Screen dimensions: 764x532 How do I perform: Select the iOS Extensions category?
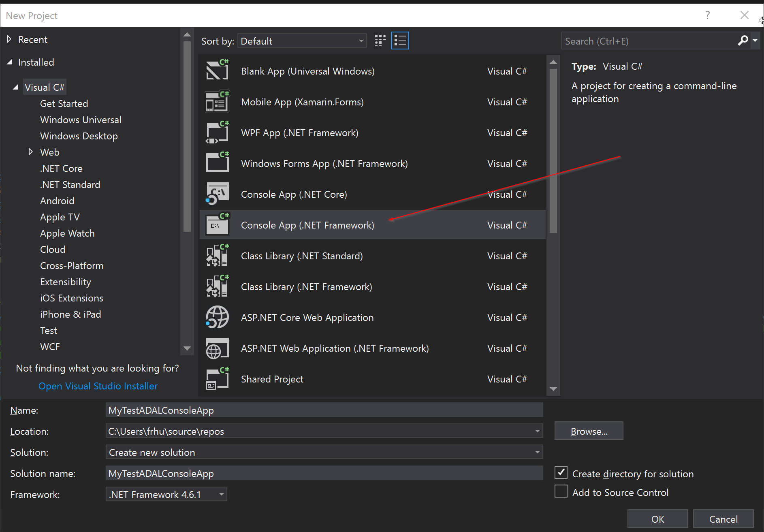72,298
